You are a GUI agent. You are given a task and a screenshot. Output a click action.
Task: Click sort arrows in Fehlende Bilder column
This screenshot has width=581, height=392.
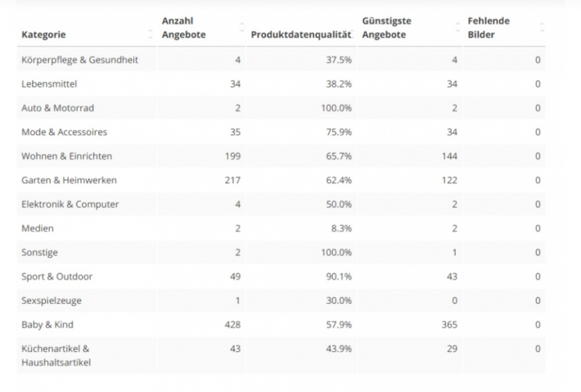tap(542, 27)
